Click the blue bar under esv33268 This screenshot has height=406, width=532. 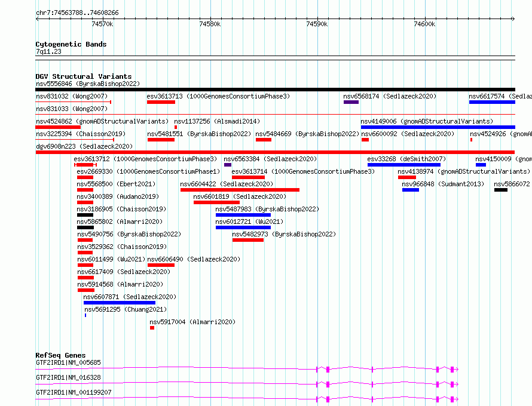click(403, 165)
